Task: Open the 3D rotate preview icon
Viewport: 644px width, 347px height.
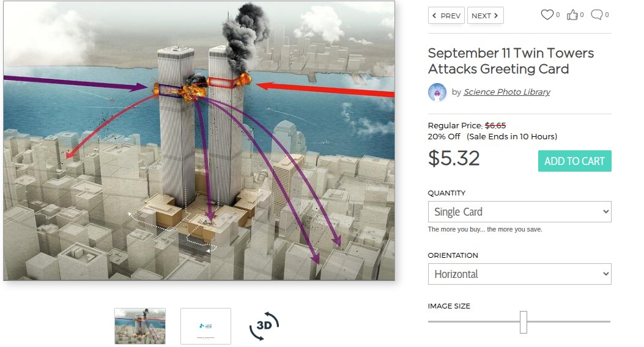Action: click(264, 326)
